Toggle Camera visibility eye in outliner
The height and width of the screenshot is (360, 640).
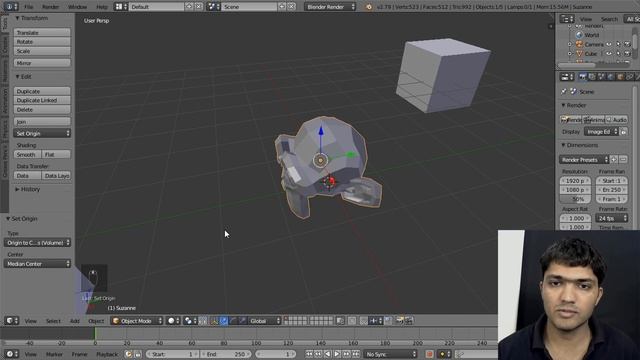click(609, 44)
